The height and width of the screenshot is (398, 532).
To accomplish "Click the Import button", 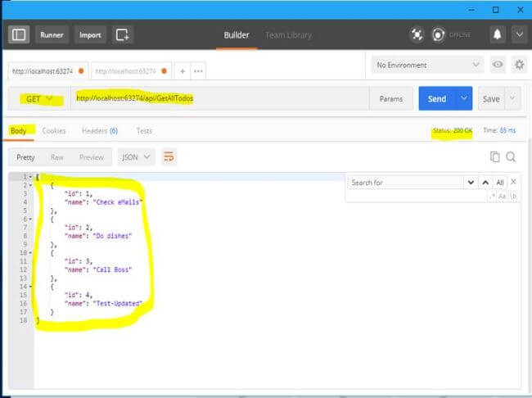I will [90, 34].
